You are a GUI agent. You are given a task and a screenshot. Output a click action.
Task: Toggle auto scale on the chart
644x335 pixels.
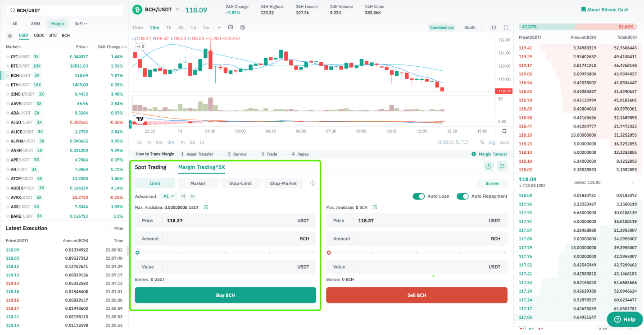pos(505,142)
